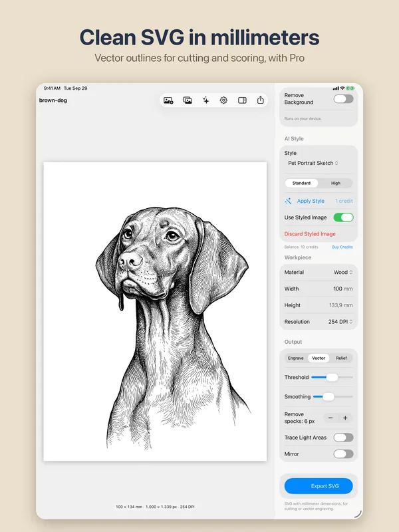Enable the Trace Light Areas switch

343,438
